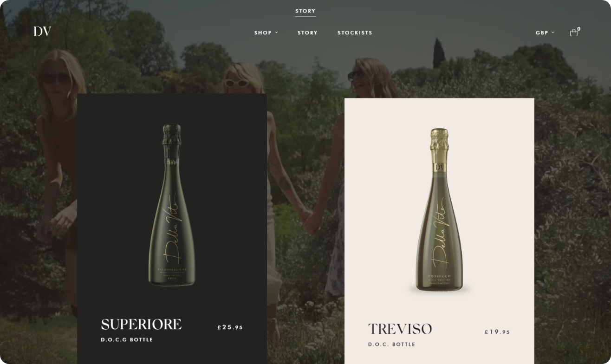Go to the STORY nav item
Viewport: 611px width, 364px height.
coord(307,32)
